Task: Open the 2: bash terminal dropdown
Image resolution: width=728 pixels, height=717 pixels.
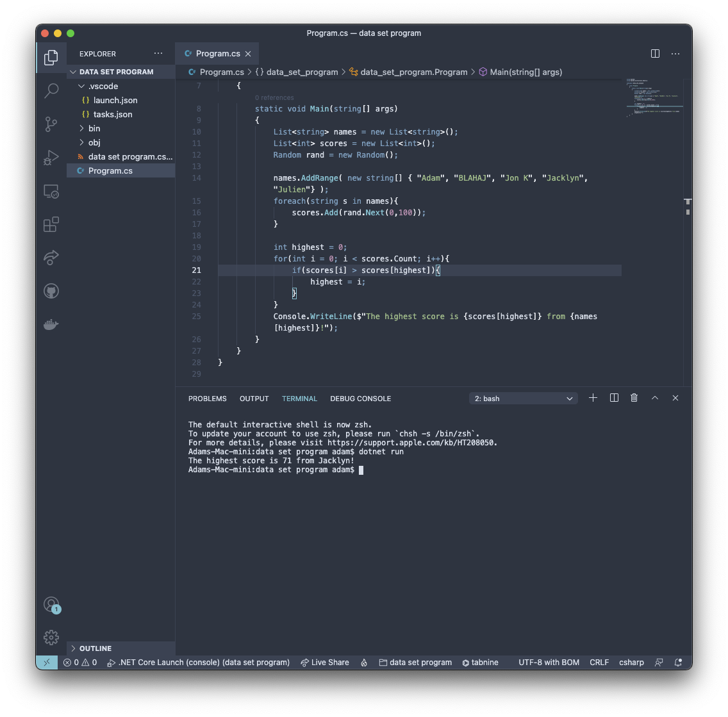Action: click(x=522, y=398)
